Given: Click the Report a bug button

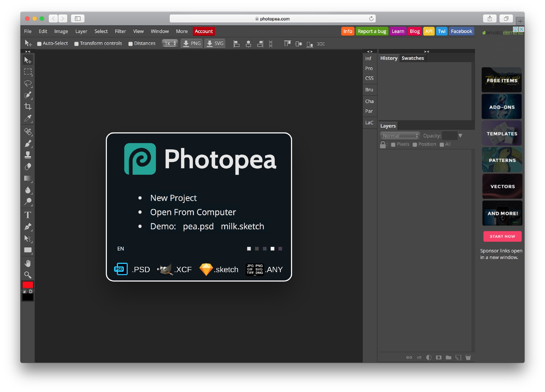Looking at the screenshot, I should [x=372, y=31].
